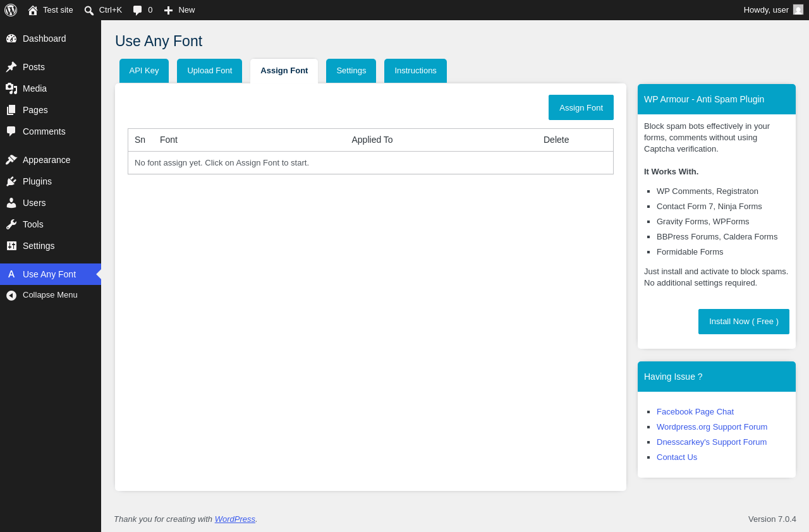Click the Font column header
The width and height of the screenshot is (809, 532).
169,140
